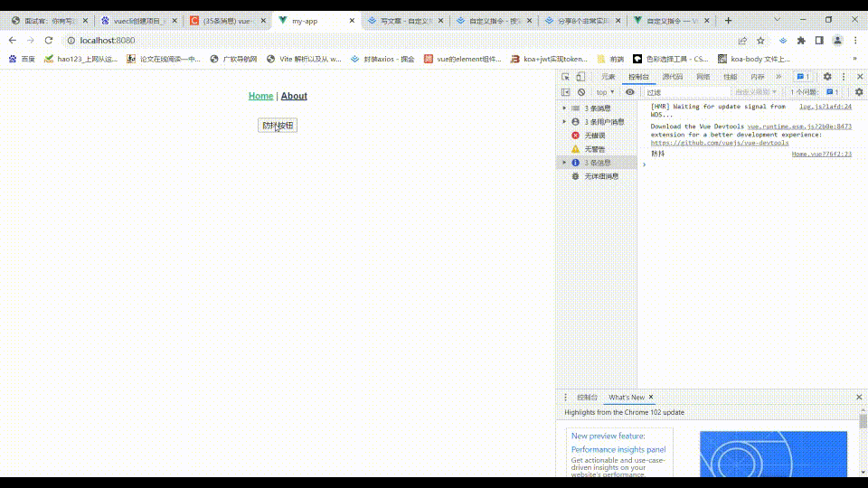Create live expression with eye icon
This screenshot has width=868, height=488.
(x=630, y=92)
